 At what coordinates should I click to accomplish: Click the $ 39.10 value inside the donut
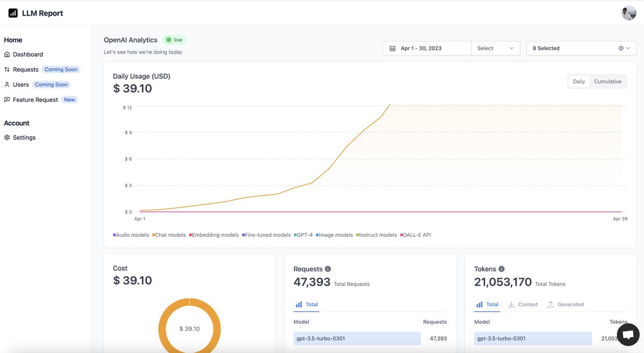189,328
